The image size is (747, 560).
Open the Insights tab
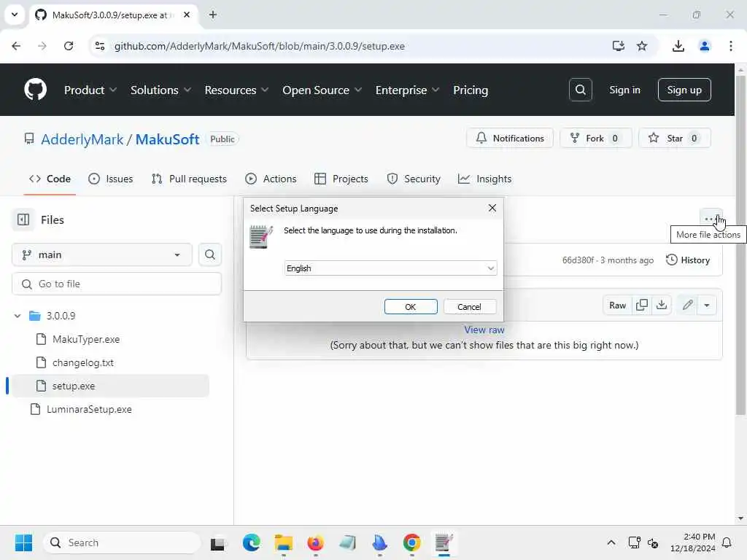pyautogui.click(x=484, y=179)
